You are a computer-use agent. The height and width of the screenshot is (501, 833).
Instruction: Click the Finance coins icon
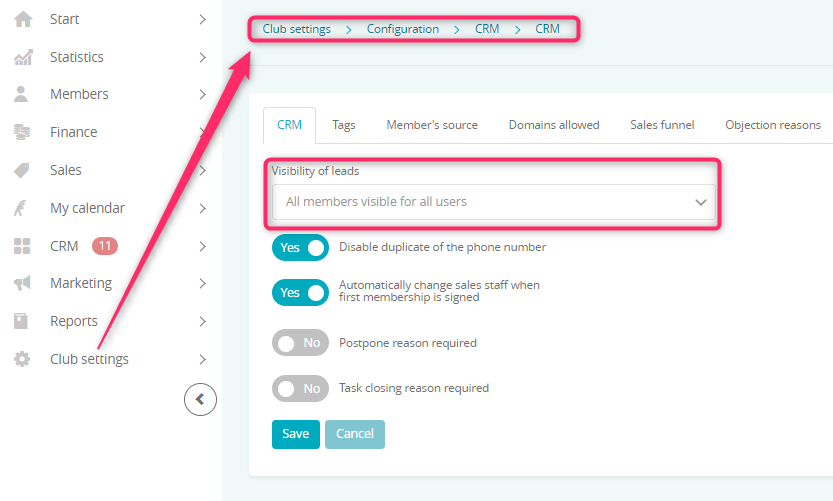(x=22, y=132)
